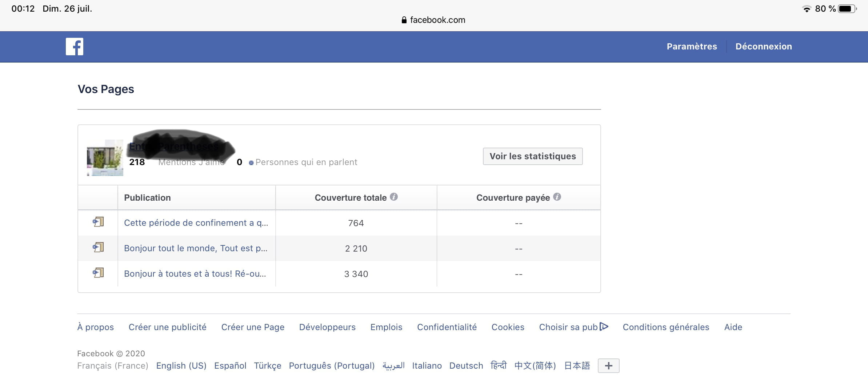Click the info icon next to Couverture payée
Image resolution: width=868 pixels, height=385 pixels.
coord(557,197)
